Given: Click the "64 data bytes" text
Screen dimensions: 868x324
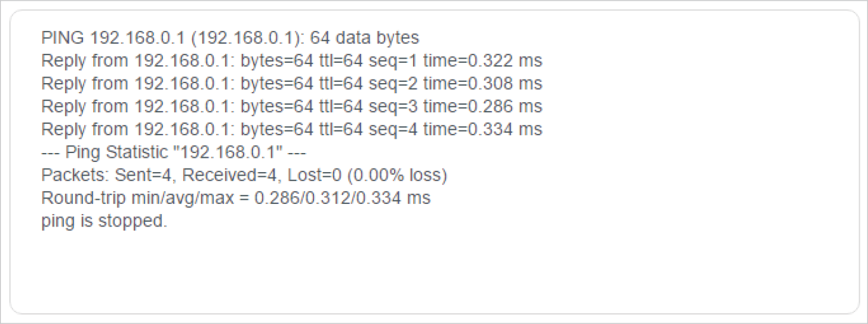Looking at the screenshot, I should pos(364,38).
